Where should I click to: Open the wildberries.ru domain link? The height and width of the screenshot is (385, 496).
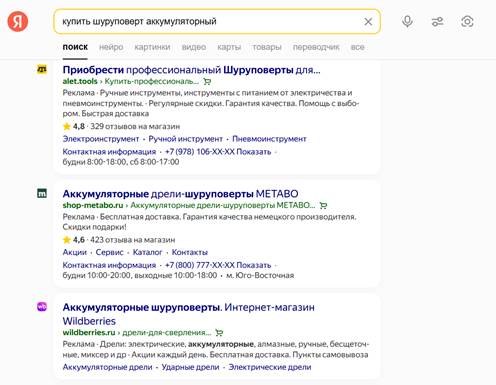(x=89, y=332)
